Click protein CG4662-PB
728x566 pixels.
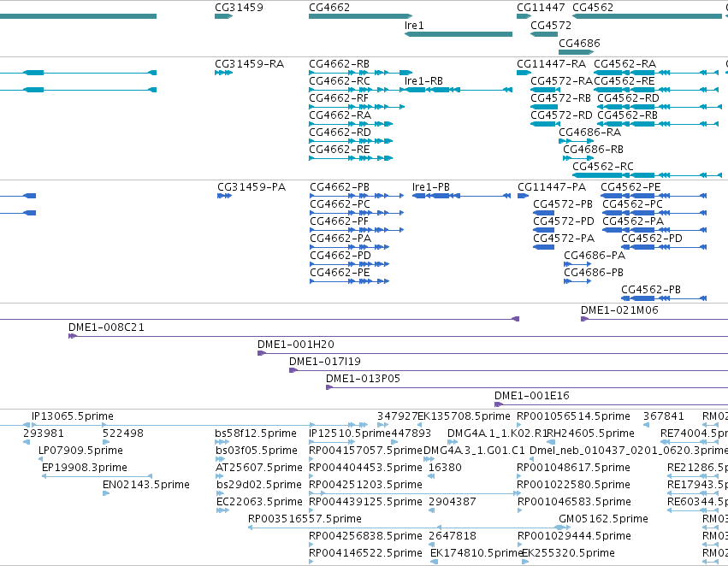[x=340, y=187]
